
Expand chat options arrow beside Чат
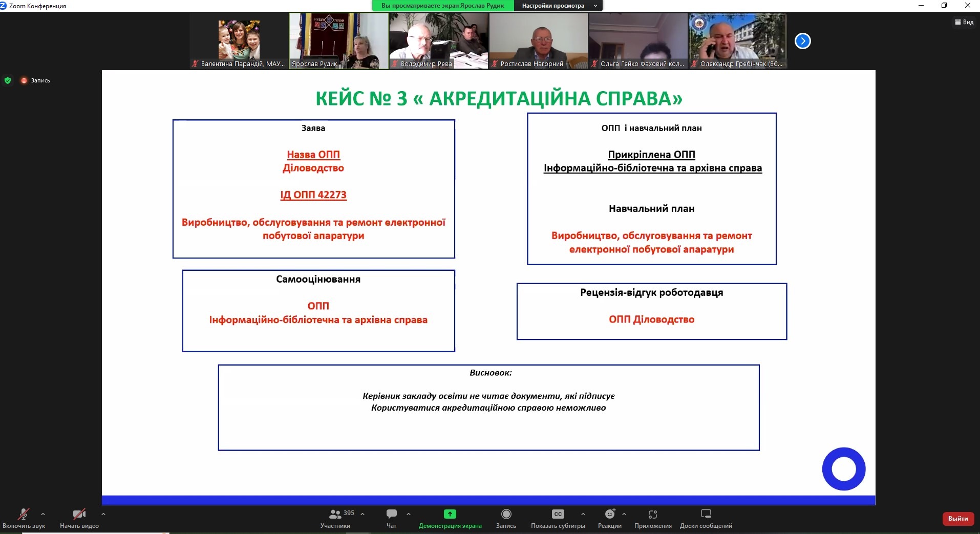click(409, 514)
